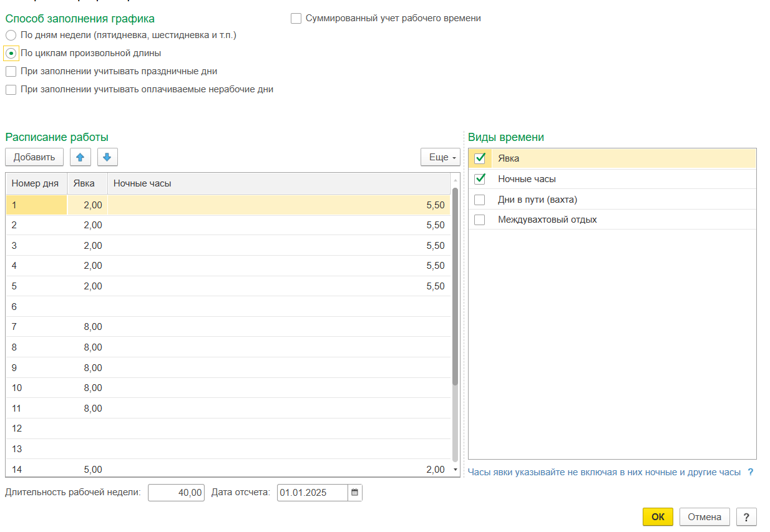Click the Добавить button
The image size is (770, 532).
[x=34, y=157]
